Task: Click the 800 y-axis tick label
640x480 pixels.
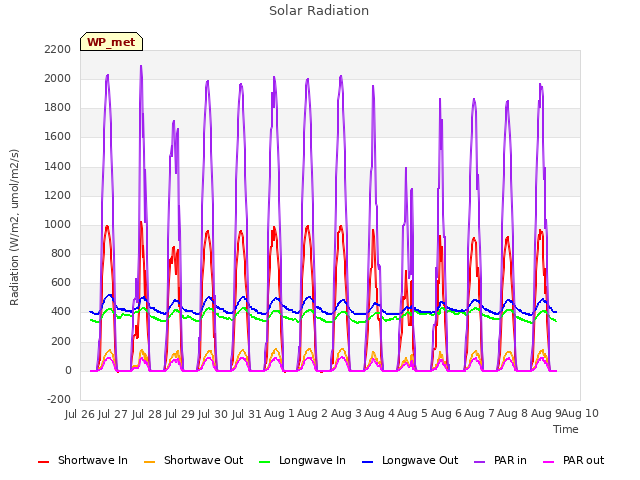Action: 61,253
